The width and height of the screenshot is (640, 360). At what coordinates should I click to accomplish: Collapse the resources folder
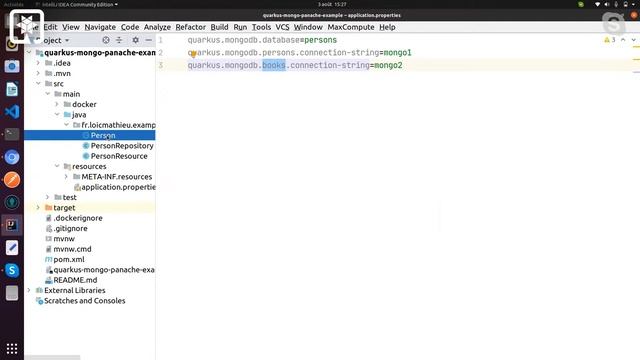point(57,166)
